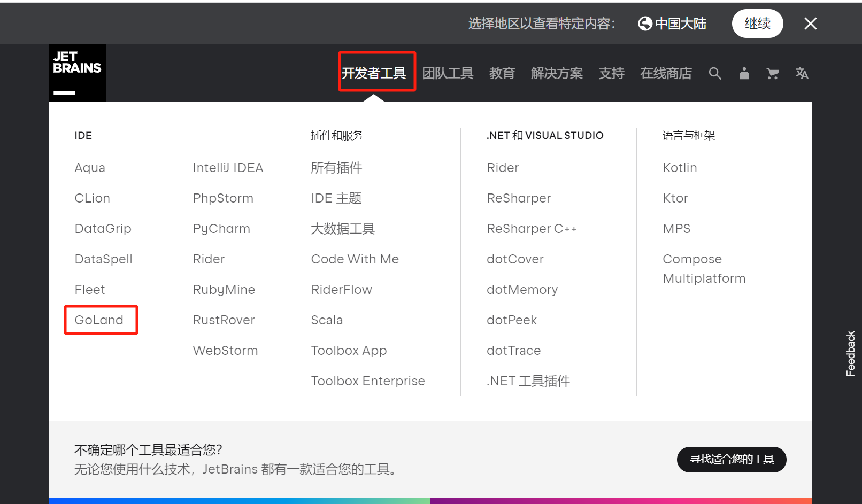862x504 pixels.
Task: Open the PyCharm link
Action: (221, 229)
